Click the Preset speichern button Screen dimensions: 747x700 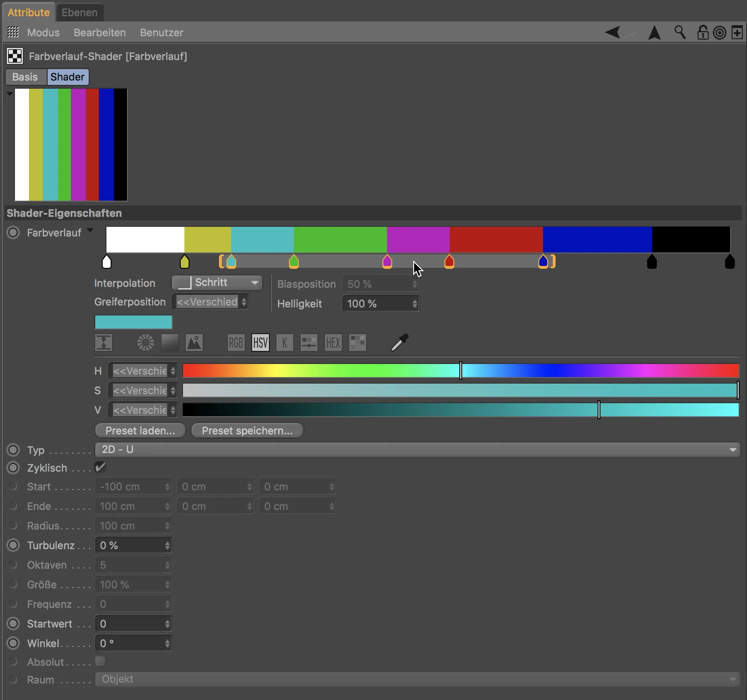pos(247,430)
